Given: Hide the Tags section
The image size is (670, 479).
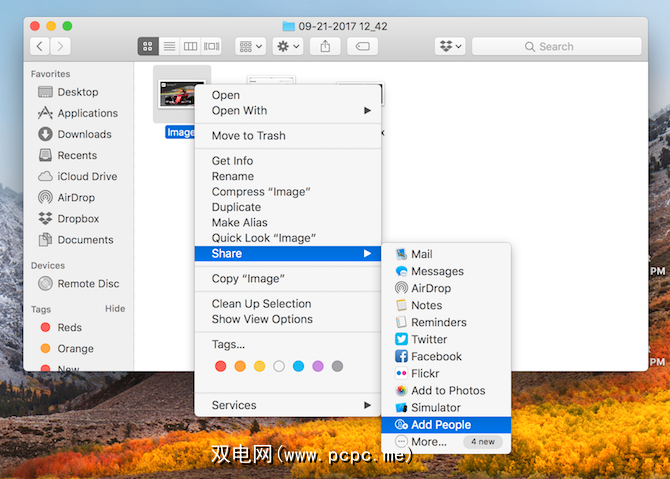Looking at the screenshot, I should pyautogui.click(x=115, y=309).
